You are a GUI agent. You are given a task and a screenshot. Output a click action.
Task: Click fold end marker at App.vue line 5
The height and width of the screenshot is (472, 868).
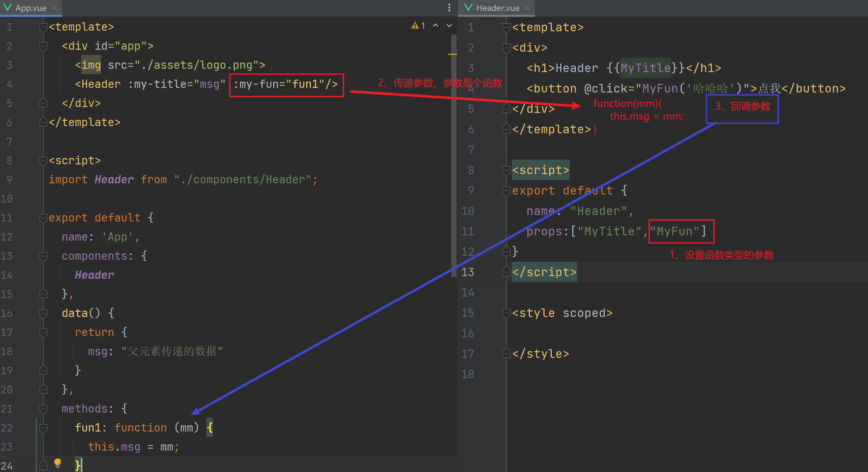click(x=43, y=103)
